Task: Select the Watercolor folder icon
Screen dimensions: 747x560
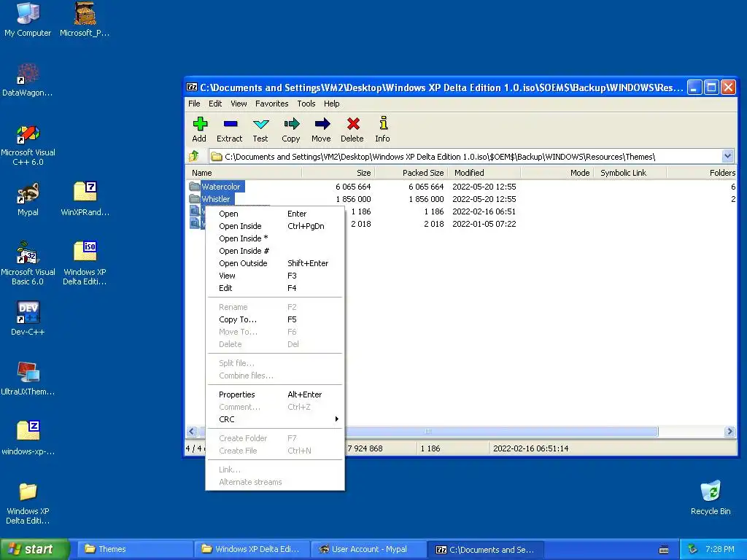Action: pos(194,186)
